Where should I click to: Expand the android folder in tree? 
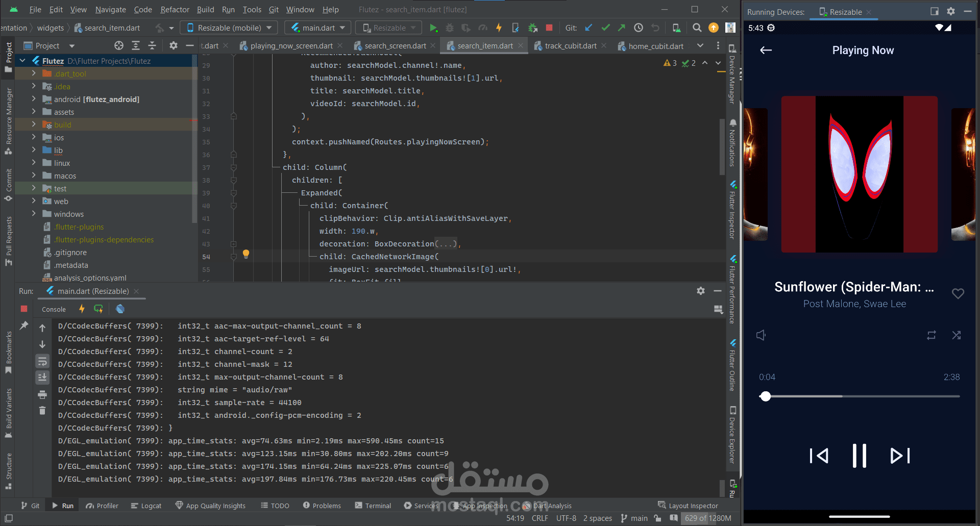click(34, 99)
